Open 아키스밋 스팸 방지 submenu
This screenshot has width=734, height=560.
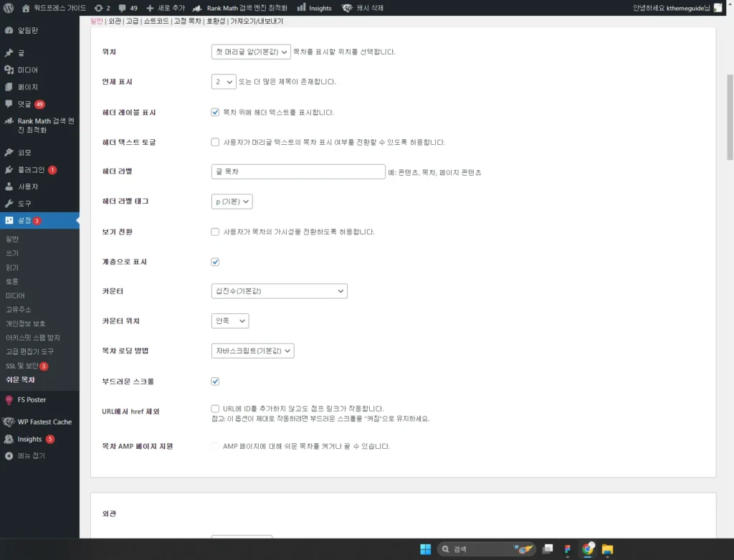[x=33, y=338]
